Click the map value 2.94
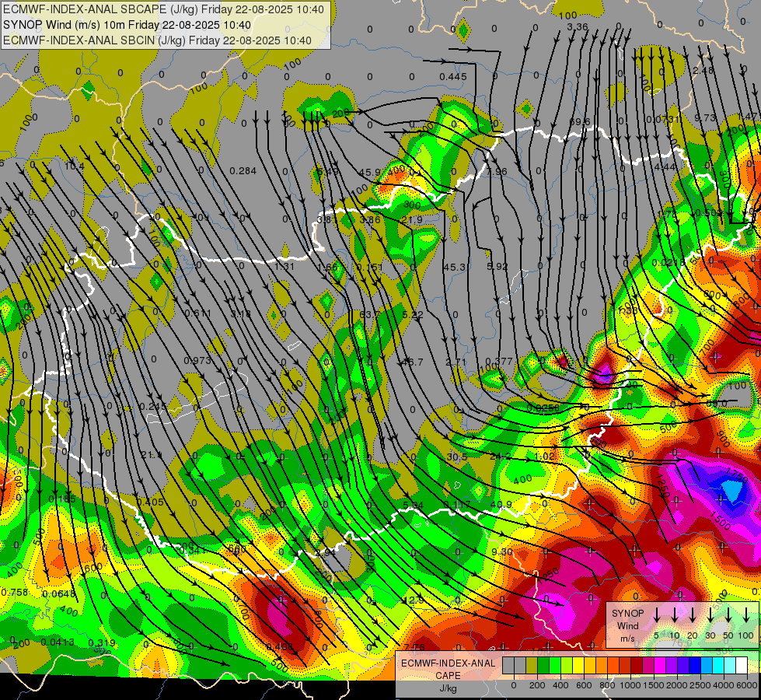Screen dimensions: 761x700 tap(325, 553)
